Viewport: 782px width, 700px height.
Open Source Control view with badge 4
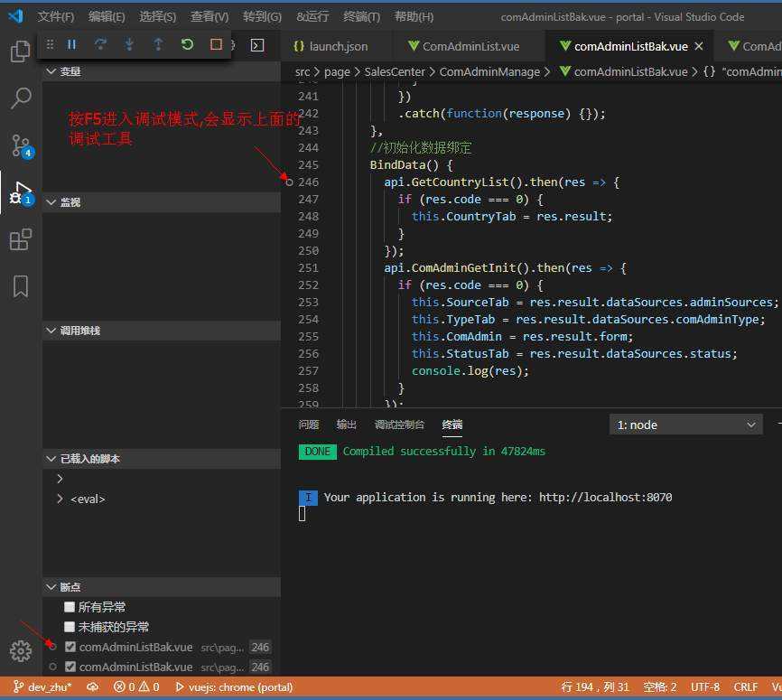(x=22, y=145)
